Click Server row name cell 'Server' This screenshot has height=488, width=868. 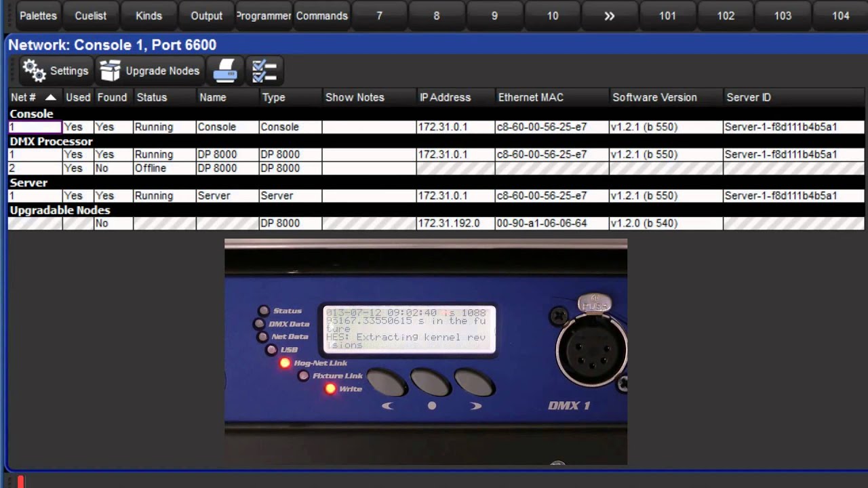pyautogui.click(x=227, y=195)
